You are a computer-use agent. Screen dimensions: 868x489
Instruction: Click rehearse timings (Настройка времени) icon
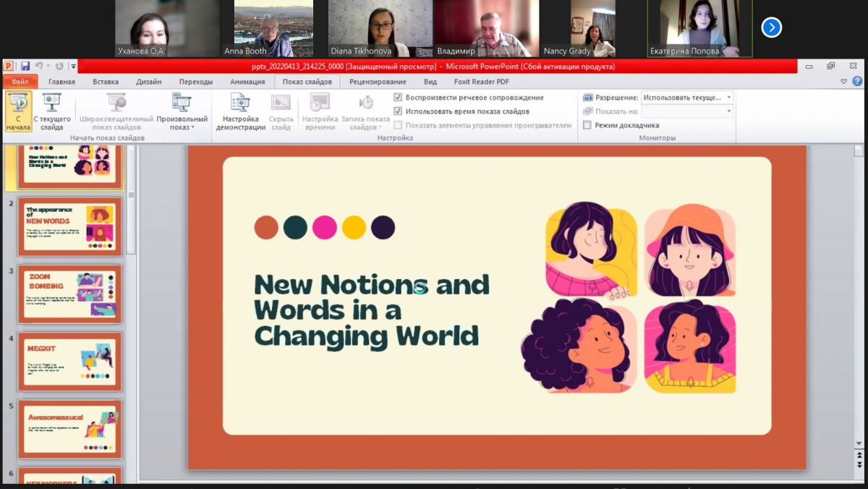click(x=320, y=102)
